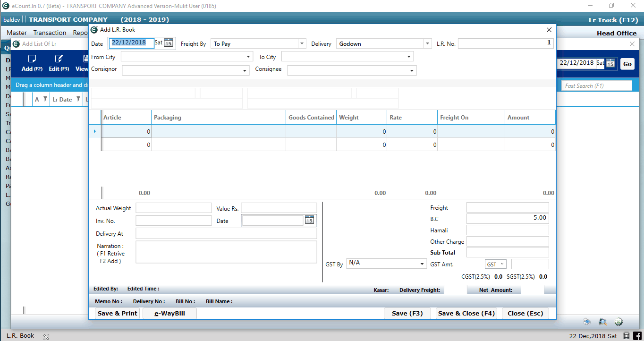This screenshot has width=644, height=341.
Task: Export data with the Excel icon
Action: pos(619,321)
